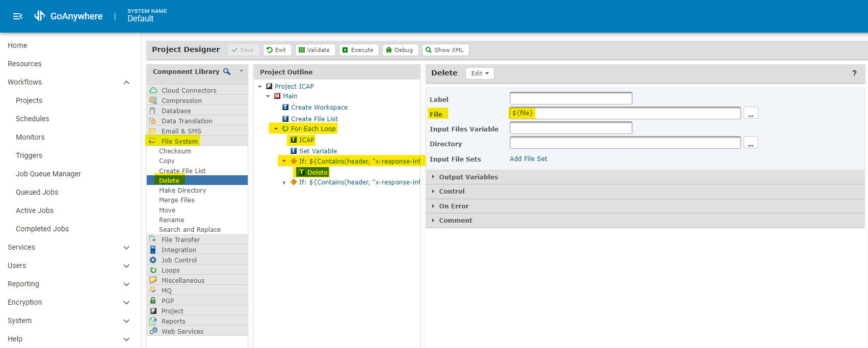This screenshot has height=348, width=868.
Task: Click the Execute button
Action: pyautogui.click(x=359, y=50)
